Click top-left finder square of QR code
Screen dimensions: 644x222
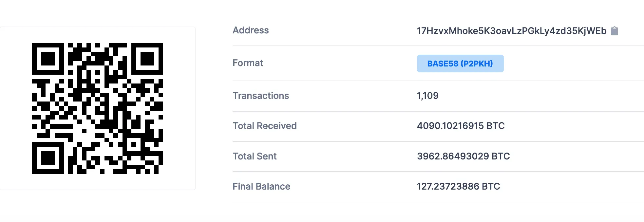48,59
